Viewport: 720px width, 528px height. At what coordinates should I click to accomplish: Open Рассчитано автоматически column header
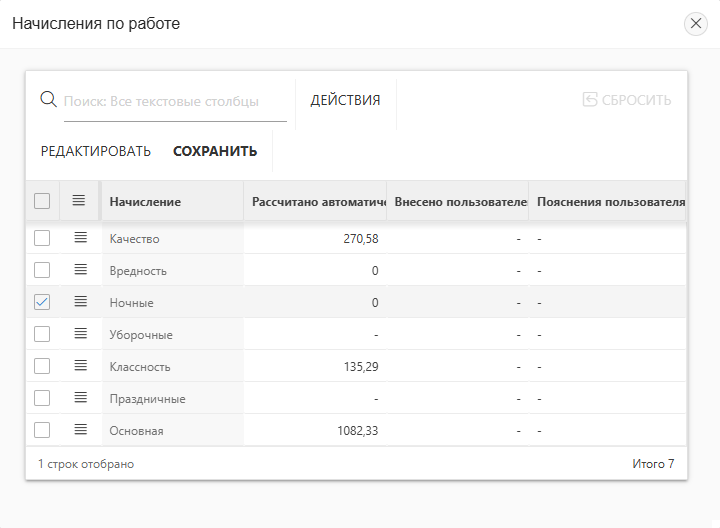tap(318, 202)
